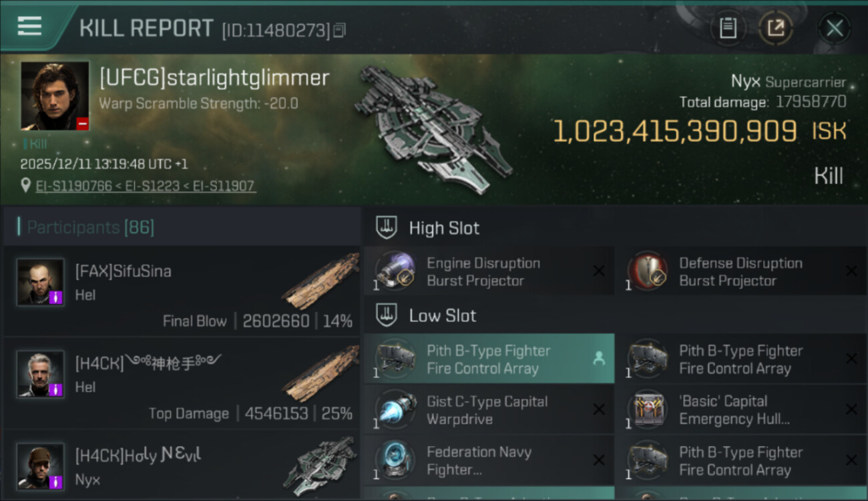The image size is (868, 501).
Task: Open starlightglimmer's pilot portrait
Action: (55, 96)
